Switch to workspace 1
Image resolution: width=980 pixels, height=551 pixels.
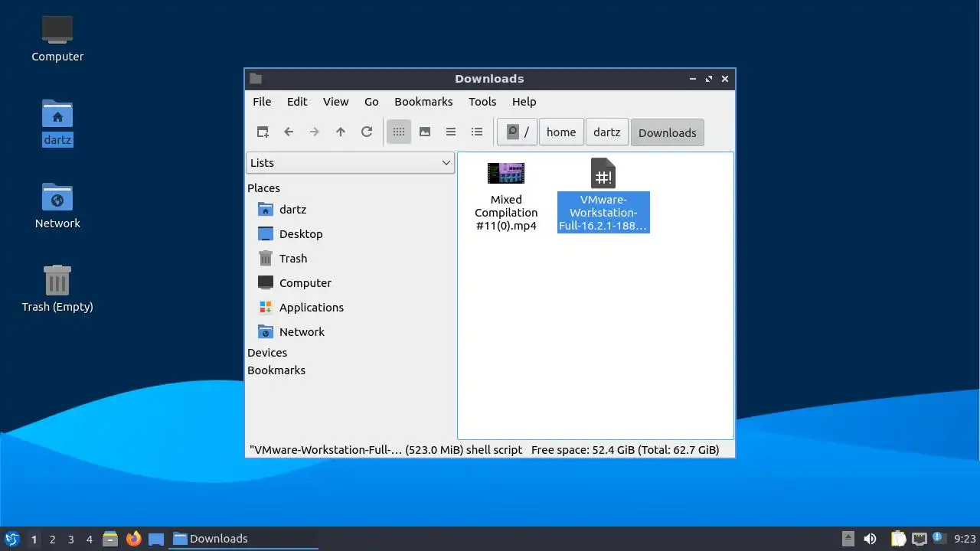pos(34,539)
